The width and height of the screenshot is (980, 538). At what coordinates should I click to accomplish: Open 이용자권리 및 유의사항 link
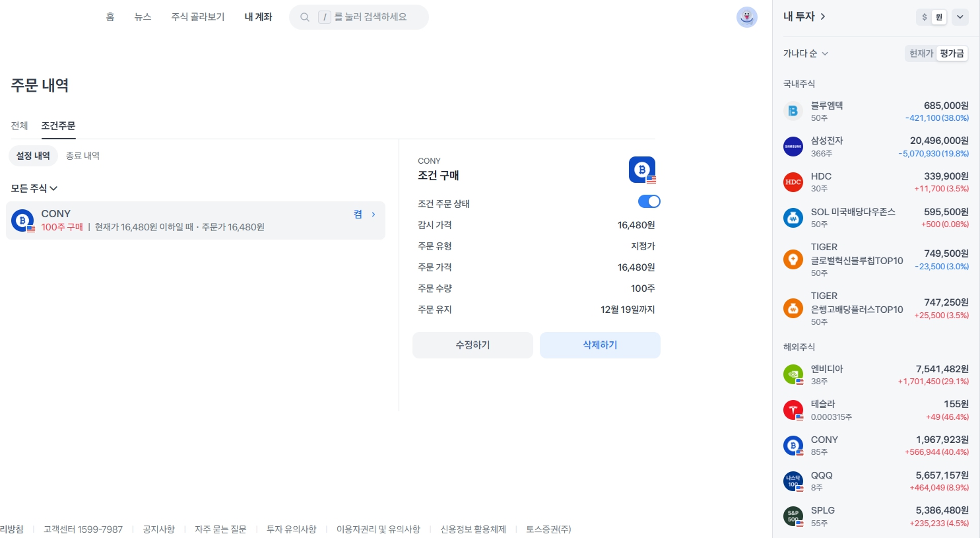378,529
